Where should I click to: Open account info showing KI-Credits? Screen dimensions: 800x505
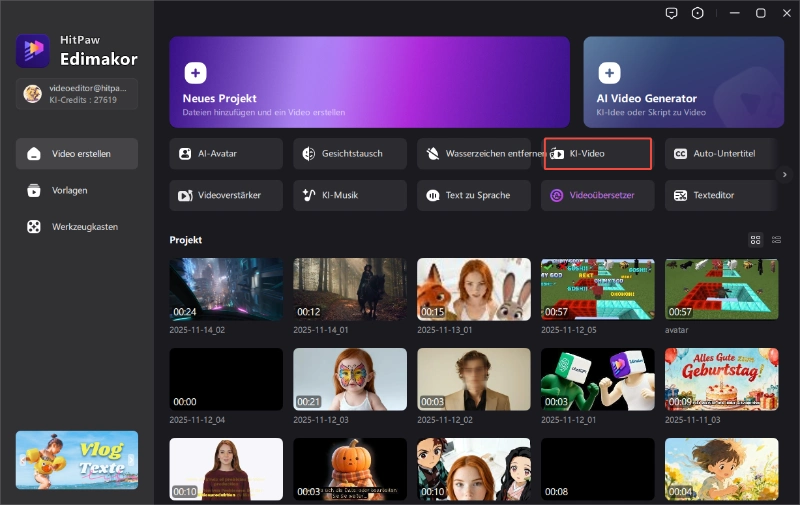click(x=77, y=94)
